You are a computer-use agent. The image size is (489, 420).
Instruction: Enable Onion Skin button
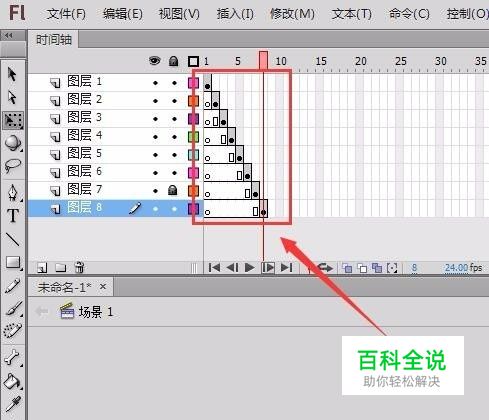(x=347, y=268)
